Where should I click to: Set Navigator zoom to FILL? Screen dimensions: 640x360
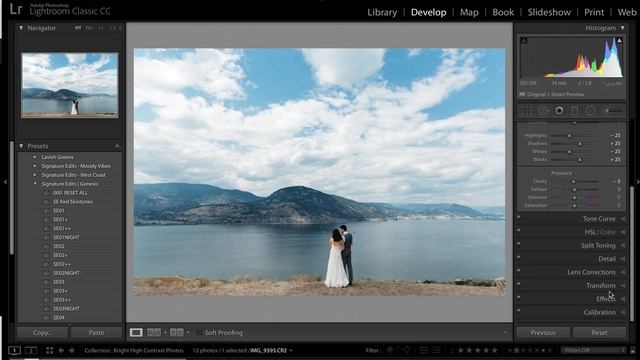coord(89,28)
